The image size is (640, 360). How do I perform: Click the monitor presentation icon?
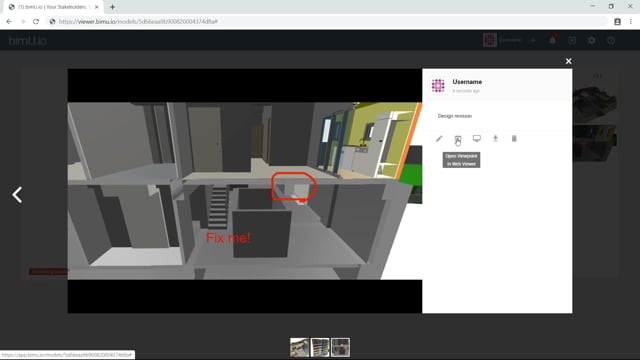477,138
